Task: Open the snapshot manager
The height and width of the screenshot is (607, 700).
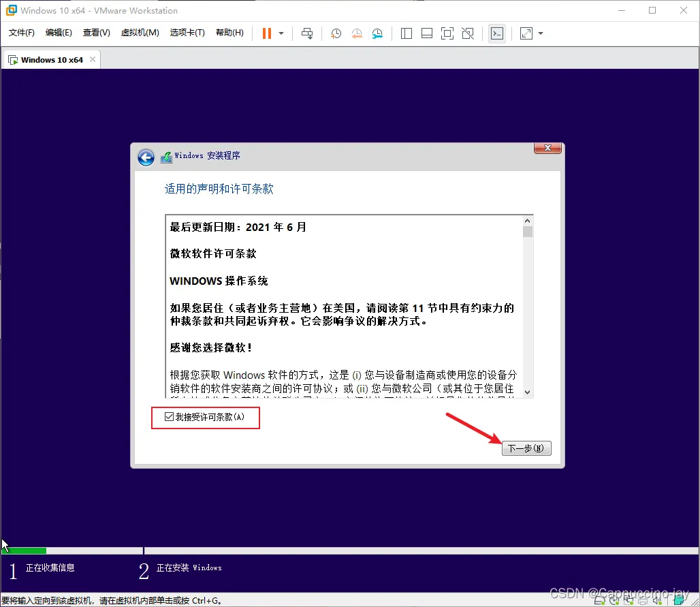Action: (x=377, y=33)
